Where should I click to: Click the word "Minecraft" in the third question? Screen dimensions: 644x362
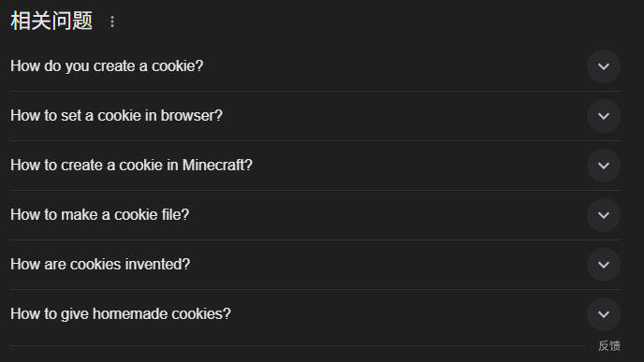tap(214, 165)
